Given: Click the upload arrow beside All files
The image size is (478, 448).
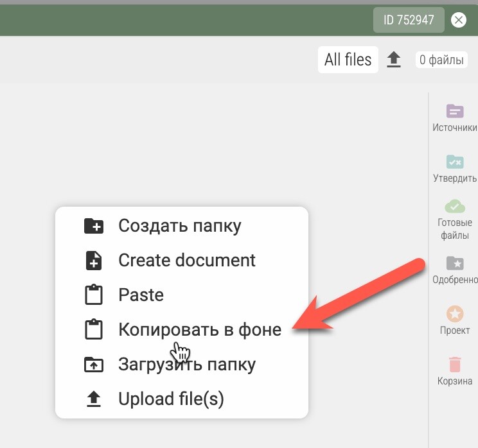Looking at the screenshot, I should pyautogui.click(x=394, y=60).
